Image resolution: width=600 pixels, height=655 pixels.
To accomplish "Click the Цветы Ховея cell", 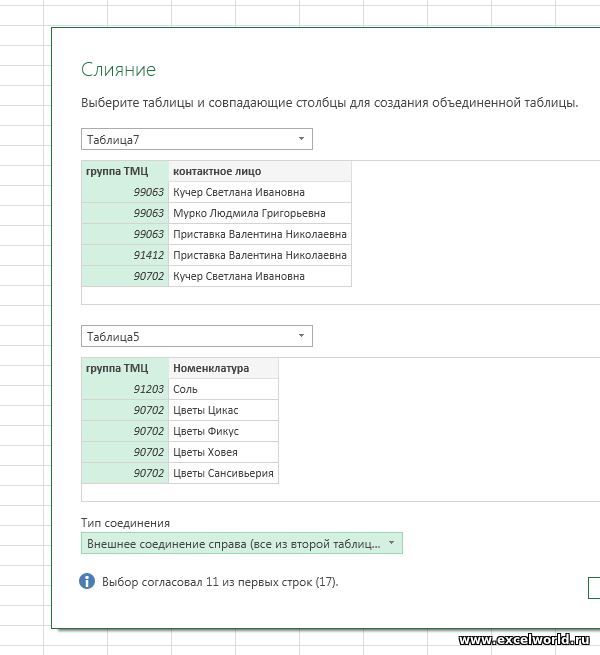I will pos(224,452).
